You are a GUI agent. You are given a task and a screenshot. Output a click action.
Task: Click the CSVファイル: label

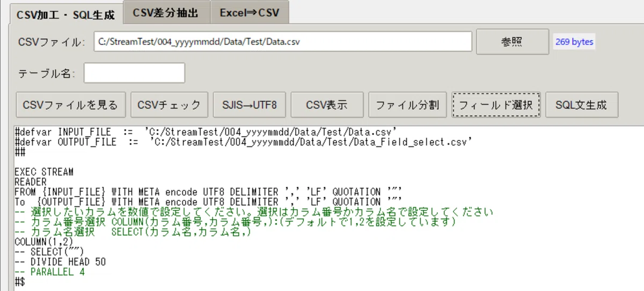pos(51,42)
